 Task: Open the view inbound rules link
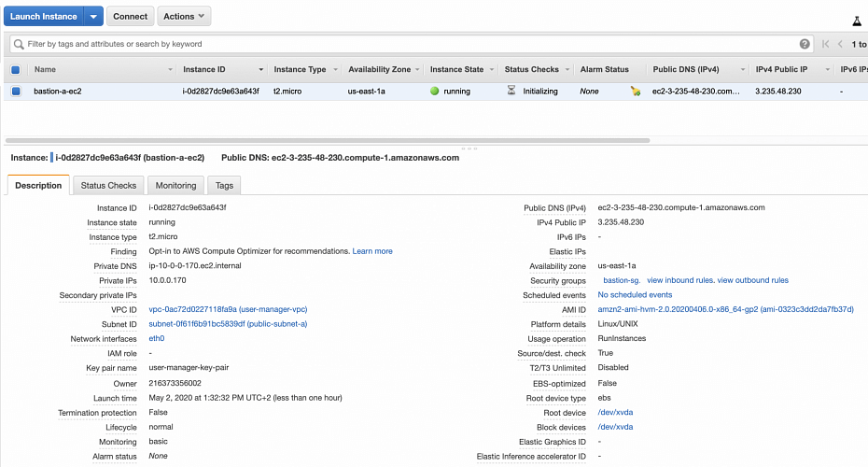click(679, 280)
